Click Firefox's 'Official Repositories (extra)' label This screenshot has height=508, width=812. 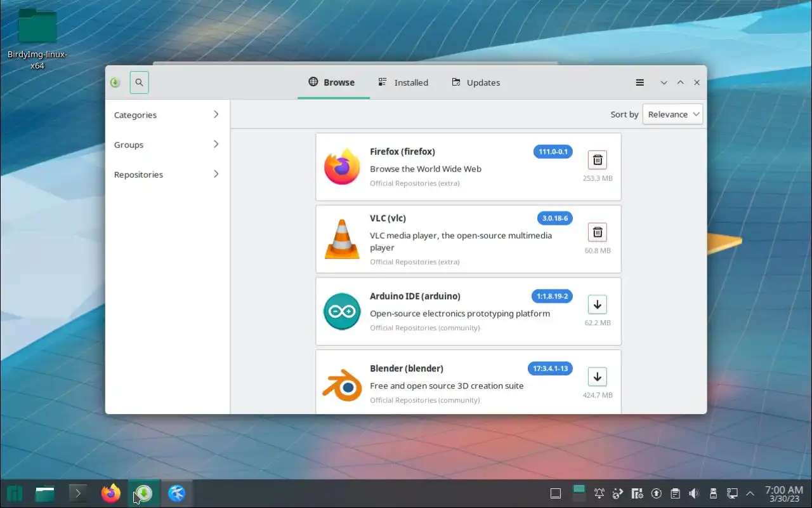(415, 184)
